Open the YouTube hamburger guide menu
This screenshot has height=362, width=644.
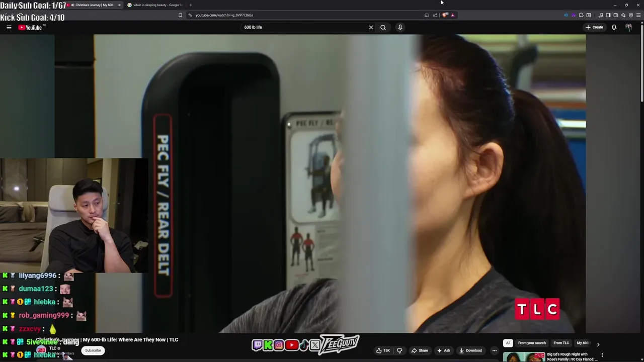point(9,28)
